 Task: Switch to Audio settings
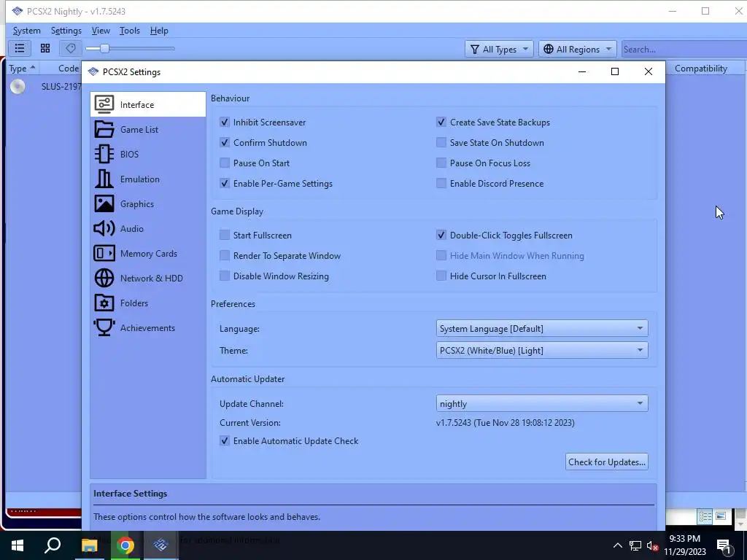147,228
